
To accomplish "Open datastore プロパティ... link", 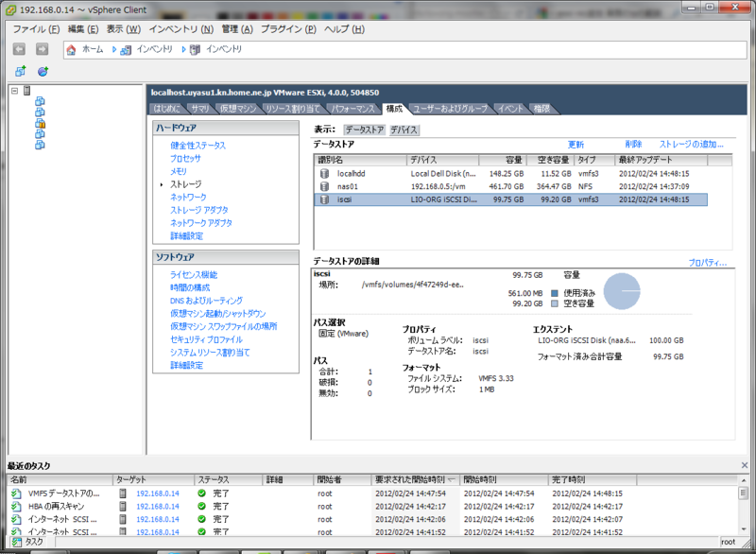I will [707, 263].
